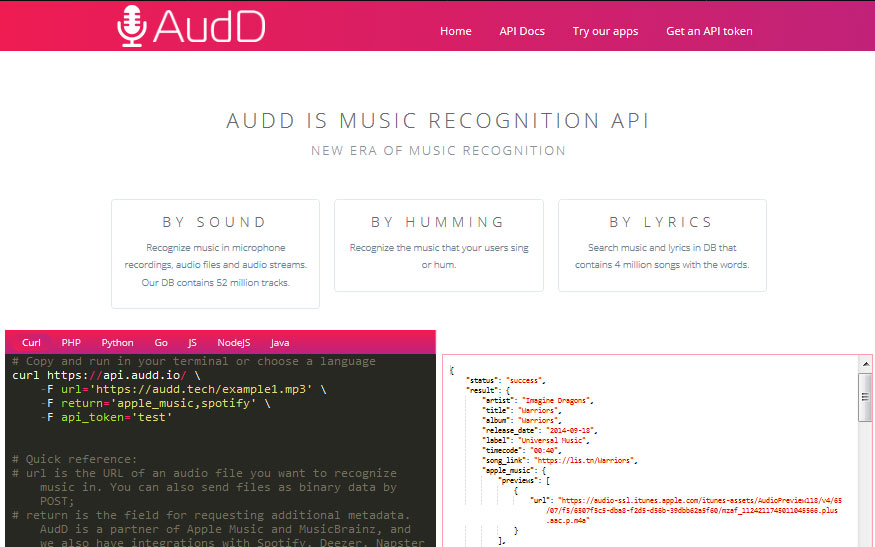Screen dimensions: 875x547
Task: Click 'Our DB contains 52 million tracks' text
Action: [x=215, y=282]
